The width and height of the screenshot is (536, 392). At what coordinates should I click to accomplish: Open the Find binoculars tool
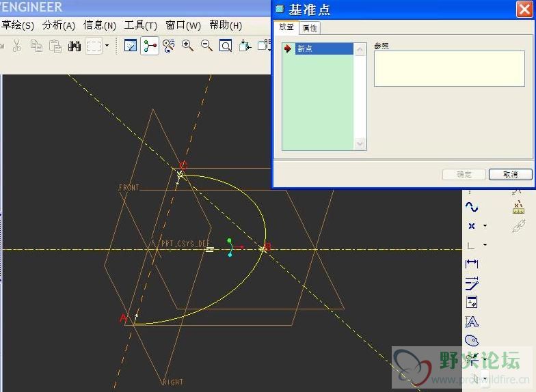[74, 46]
